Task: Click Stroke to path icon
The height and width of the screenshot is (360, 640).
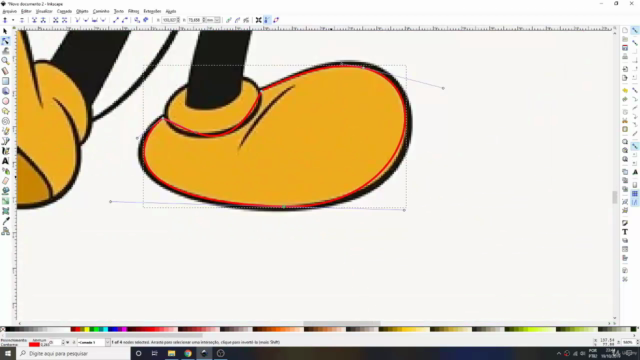Action: [x=146, y=20]
